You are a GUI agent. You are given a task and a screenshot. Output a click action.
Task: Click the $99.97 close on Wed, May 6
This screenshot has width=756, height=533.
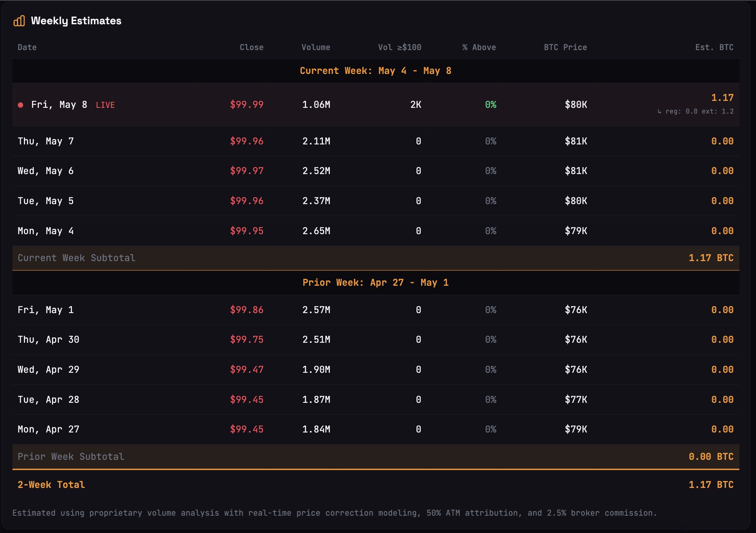click(247, 171)
